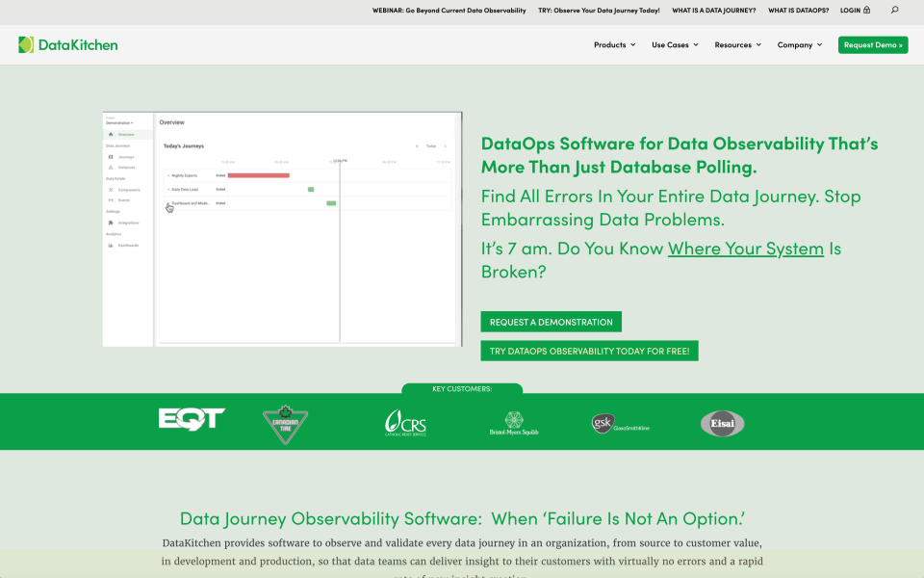Click the lock icon beside LOGIN
Screen dimensions: 924x578
(x=865, y=11)
